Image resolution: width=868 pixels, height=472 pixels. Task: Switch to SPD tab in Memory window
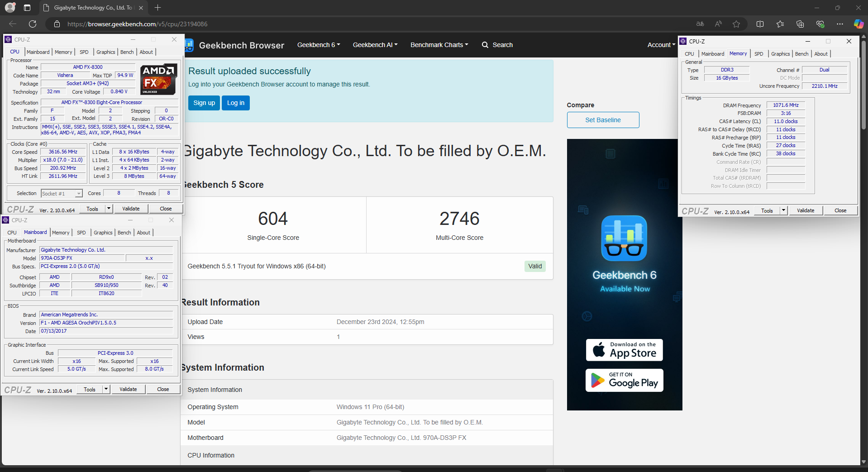click(x=759, y=54)
